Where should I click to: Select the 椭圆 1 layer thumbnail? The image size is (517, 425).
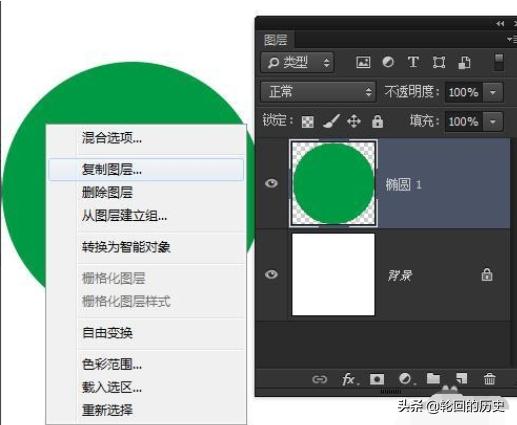point(333,183)
